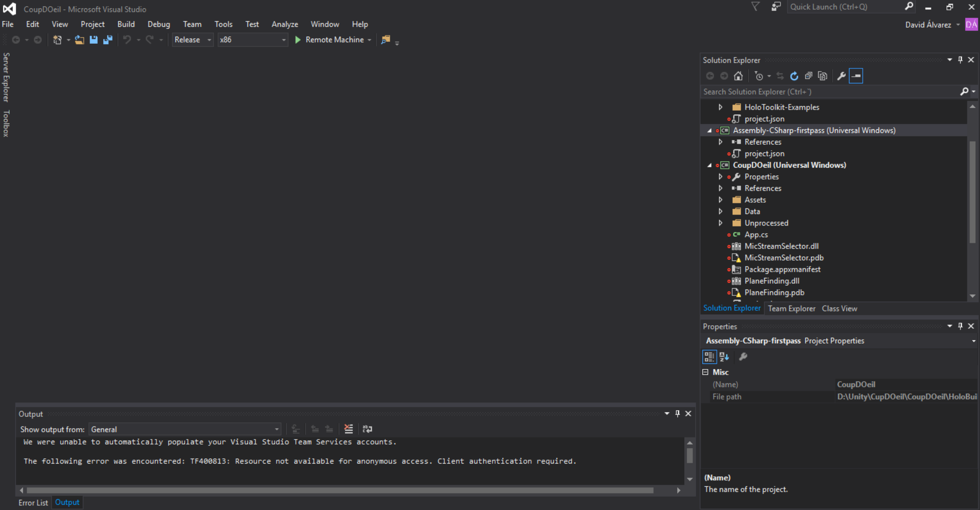Expand the HoloToolkit-Examples folder
Image resolution: width=980 pixels, height=510 pixels.
[720, 107]
